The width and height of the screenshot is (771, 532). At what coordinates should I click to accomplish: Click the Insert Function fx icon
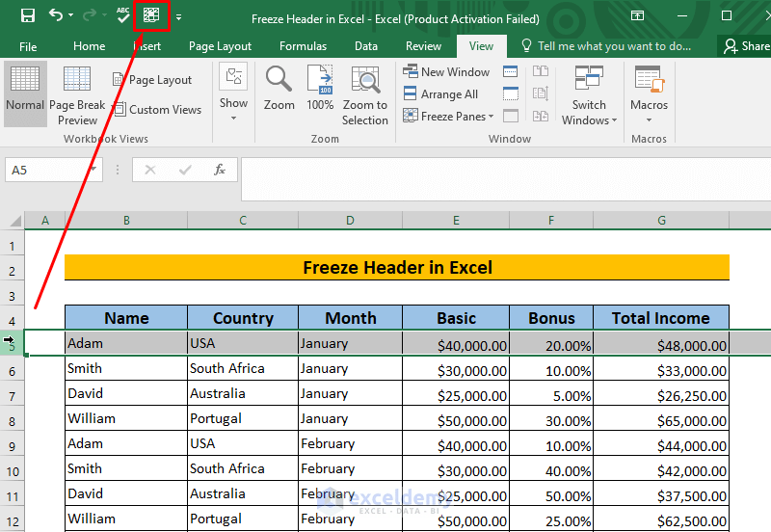[x=220, y=171]
